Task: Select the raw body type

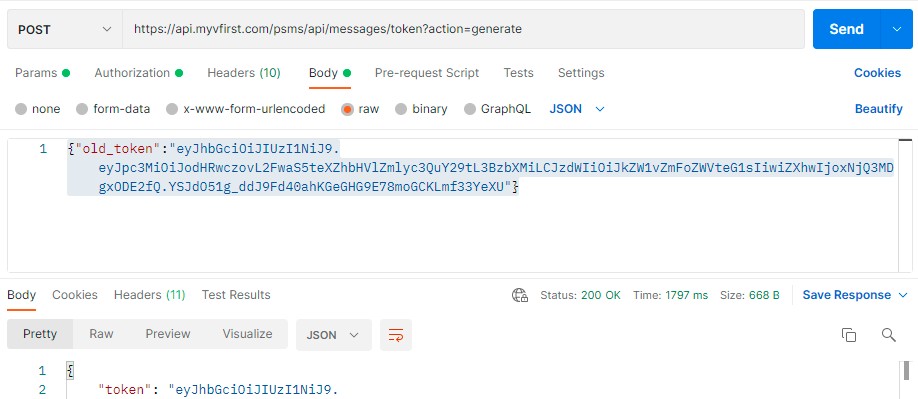Action: pos(361,109)
